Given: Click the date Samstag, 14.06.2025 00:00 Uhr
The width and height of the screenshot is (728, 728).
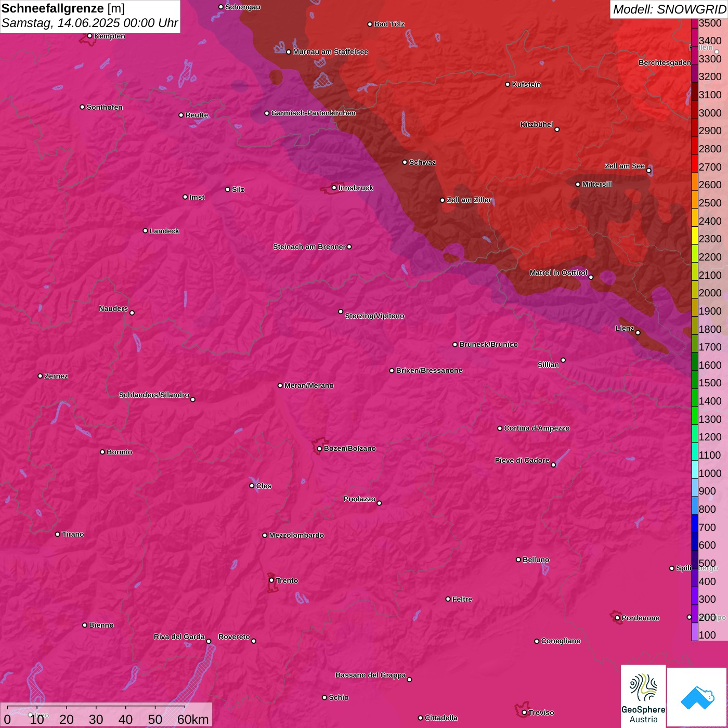Looking at the screenshot, I should click(x=89, y=23).
